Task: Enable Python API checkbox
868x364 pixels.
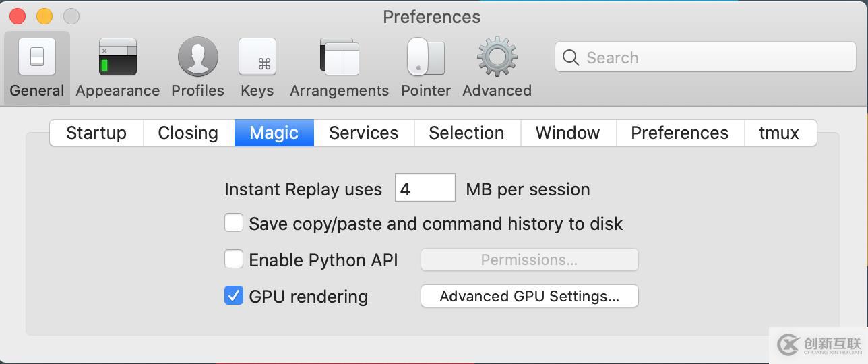Action: 234,260
